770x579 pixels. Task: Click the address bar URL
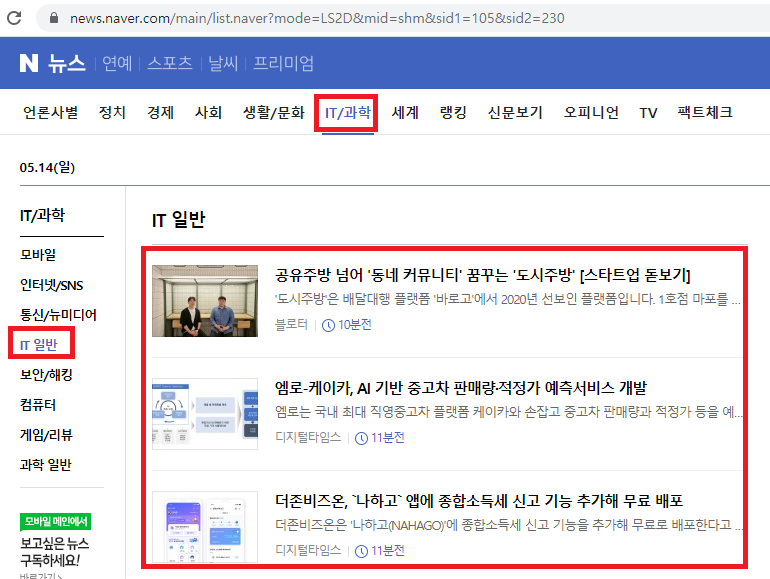click(x=317, y=18)
